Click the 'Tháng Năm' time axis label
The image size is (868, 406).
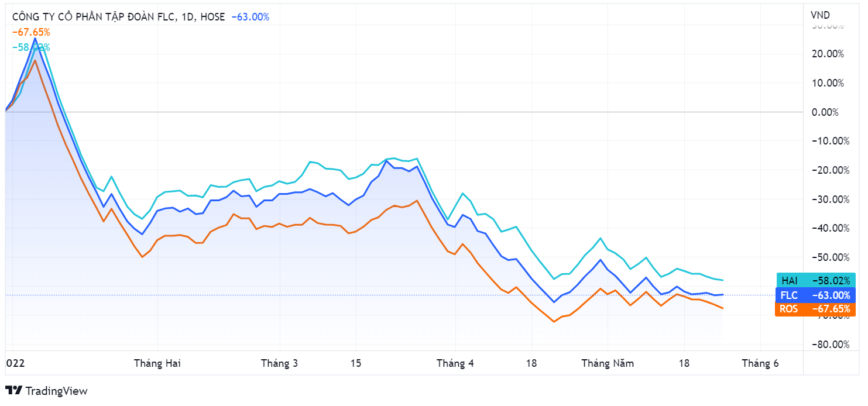[607, 363]
